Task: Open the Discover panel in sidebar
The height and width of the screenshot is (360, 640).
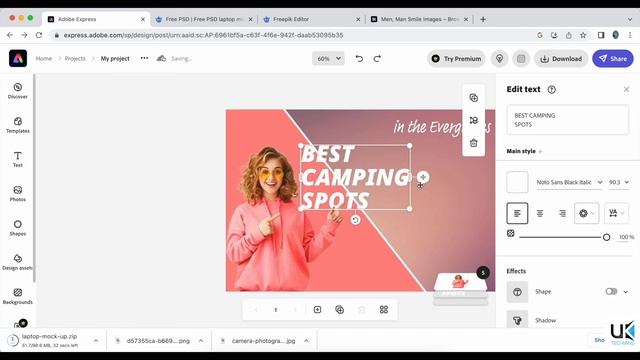Action: (18, 91)
